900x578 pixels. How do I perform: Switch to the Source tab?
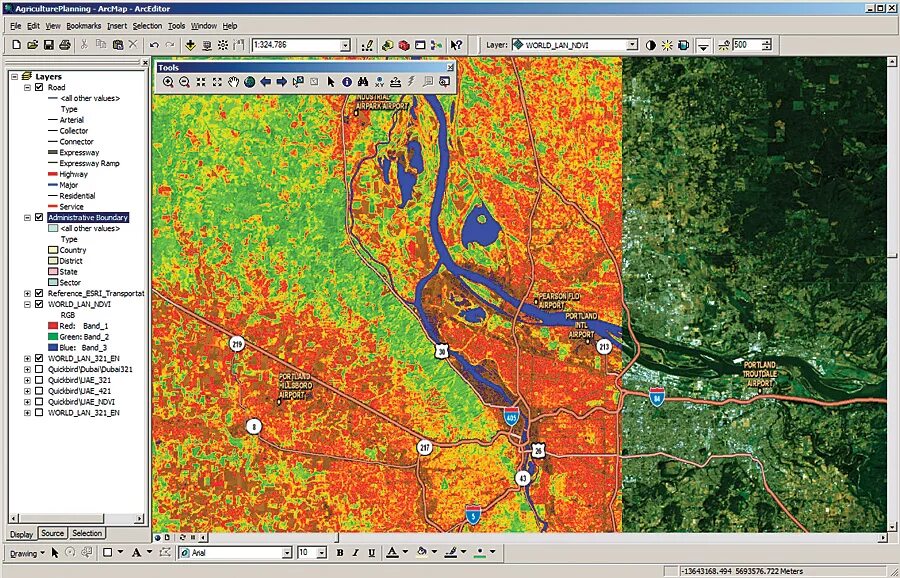point(52,533)
